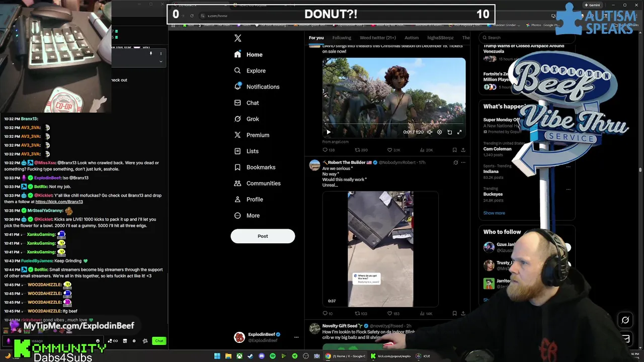Switch to the Following tab
Screen dimensions: 644x362
pyautogui.click(x=342, y=38)
